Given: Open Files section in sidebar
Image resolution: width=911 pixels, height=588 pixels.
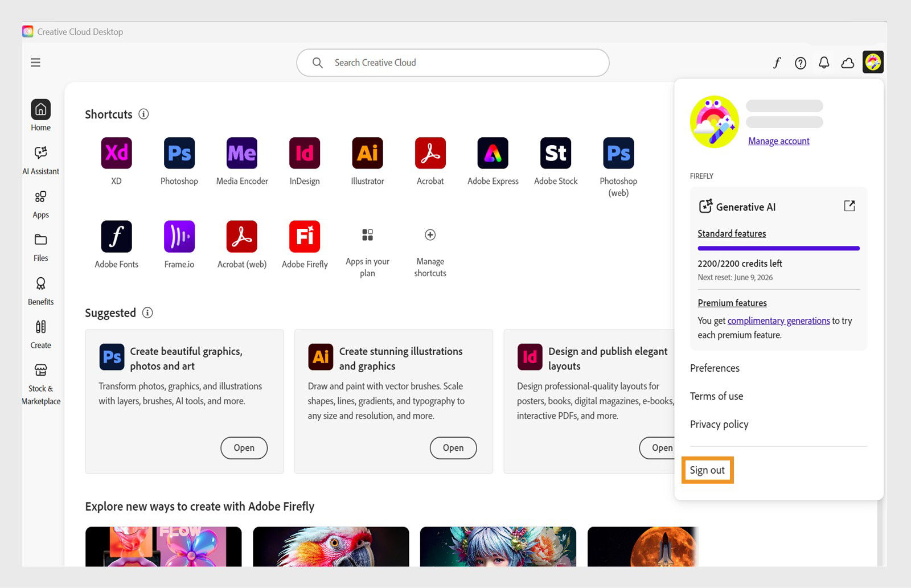Looking at the screenshot, I should 40,247.
